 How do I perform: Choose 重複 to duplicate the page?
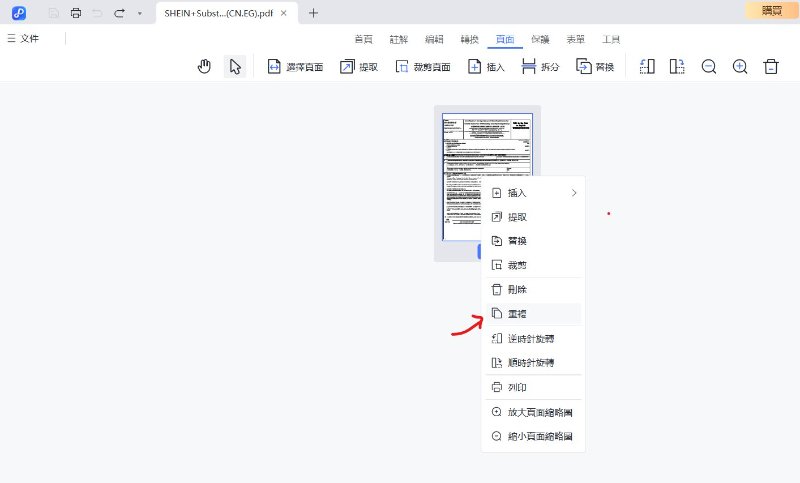(533, 314)
